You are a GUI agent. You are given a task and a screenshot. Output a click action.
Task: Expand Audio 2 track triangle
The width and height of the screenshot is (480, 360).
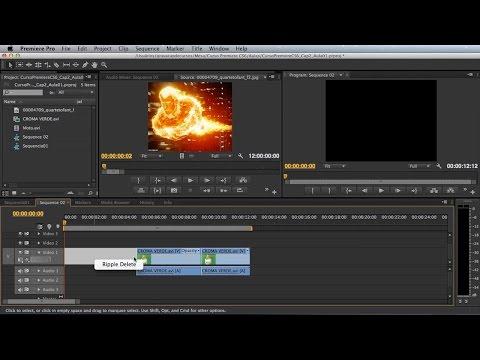39,280
